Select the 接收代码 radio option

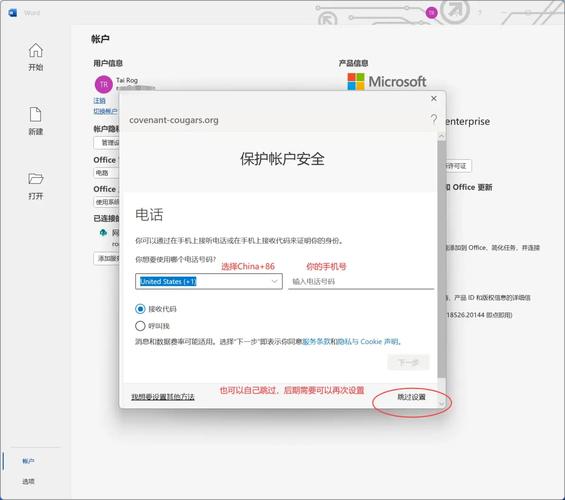[140, 309]
